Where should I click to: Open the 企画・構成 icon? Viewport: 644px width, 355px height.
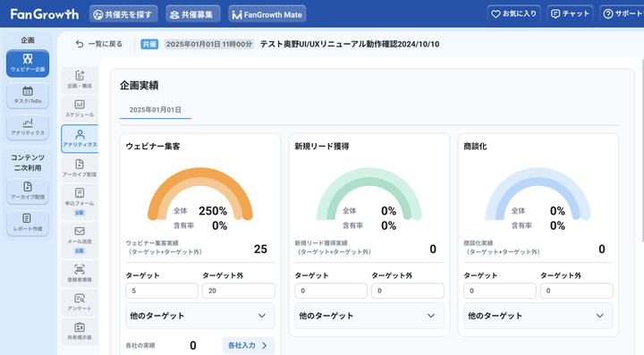(x=80, y=80)
